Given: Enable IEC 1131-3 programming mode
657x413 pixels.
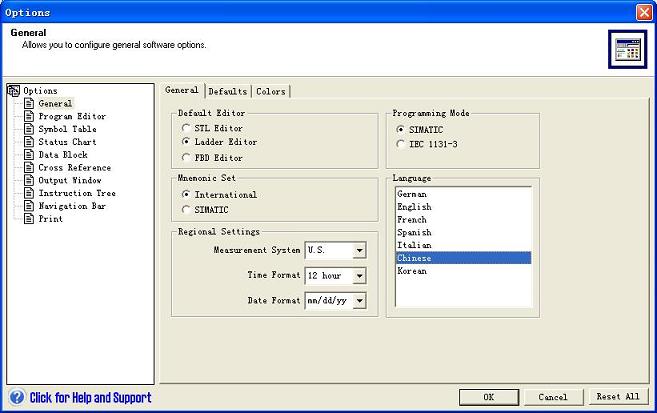Looking at the screenshot, I should pos(401,143).
